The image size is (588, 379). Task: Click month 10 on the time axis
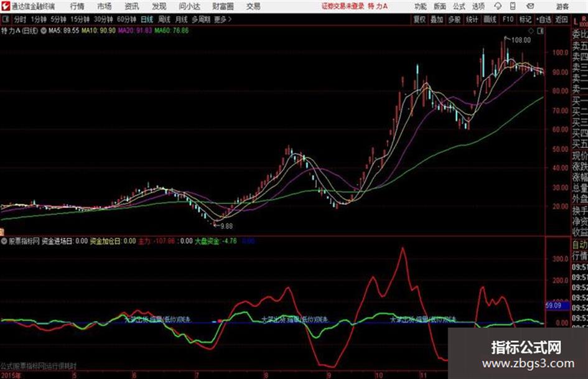click(379, 375)
